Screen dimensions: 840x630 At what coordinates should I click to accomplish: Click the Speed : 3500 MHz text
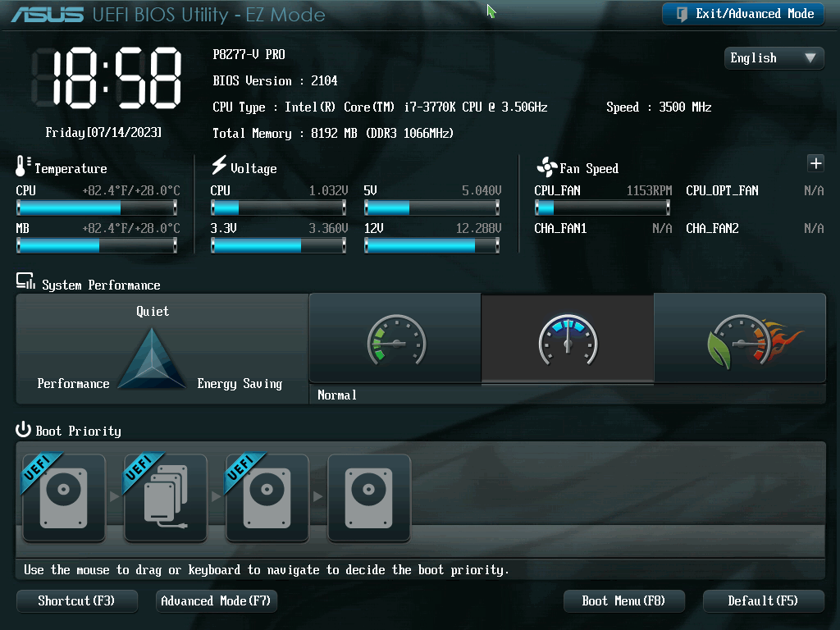659,107
